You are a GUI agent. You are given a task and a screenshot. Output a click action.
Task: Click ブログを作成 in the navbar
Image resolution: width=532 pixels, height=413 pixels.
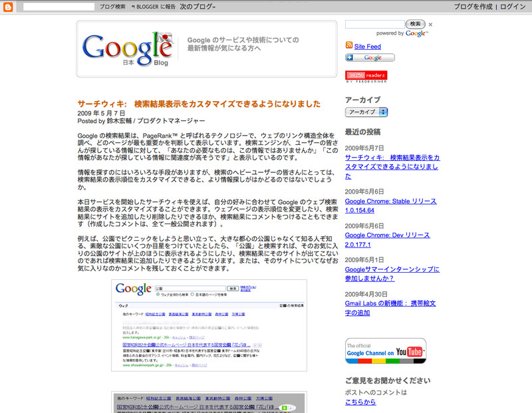[473, 7]
